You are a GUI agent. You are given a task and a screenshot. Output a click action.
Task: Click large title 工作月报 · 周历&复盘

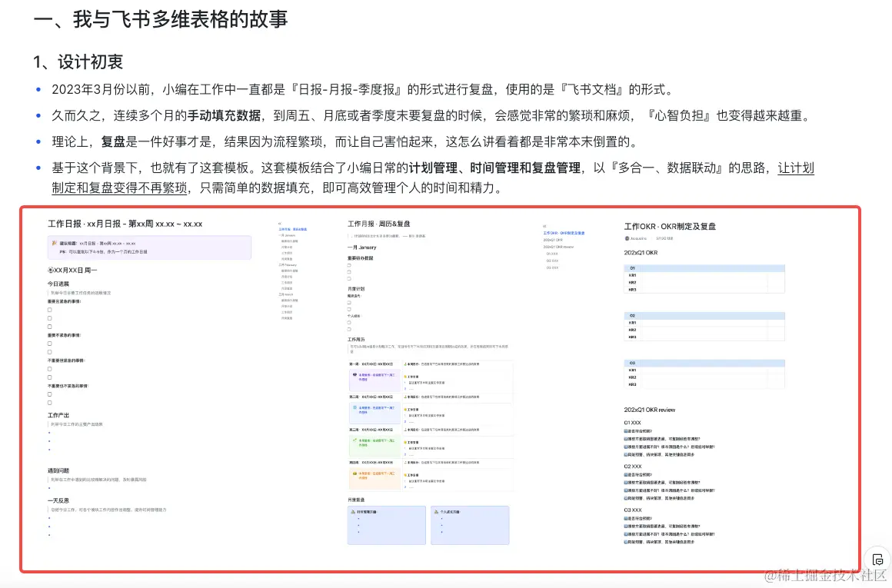(379, 224)
